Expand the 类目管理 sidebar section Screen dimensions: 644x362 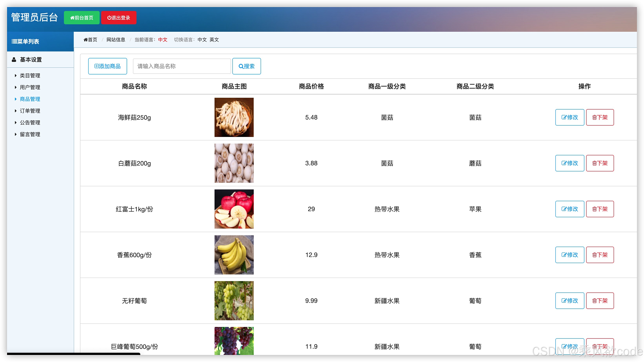click(x=30, y=75)
